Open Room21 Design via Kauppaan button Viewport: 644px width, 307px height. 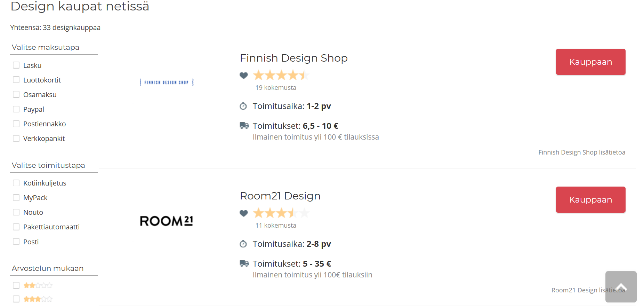tap(590, 199)
